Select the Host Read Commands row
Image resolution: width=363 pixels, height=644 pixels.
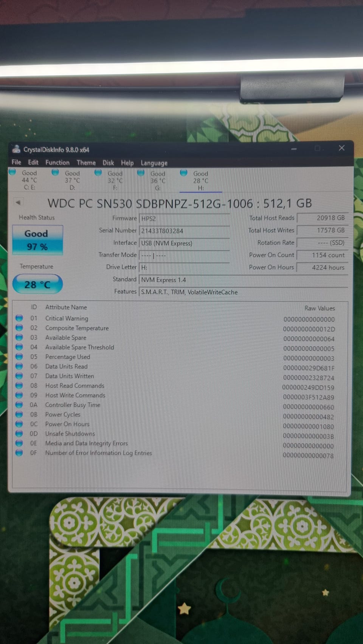(x=180, y=386)
